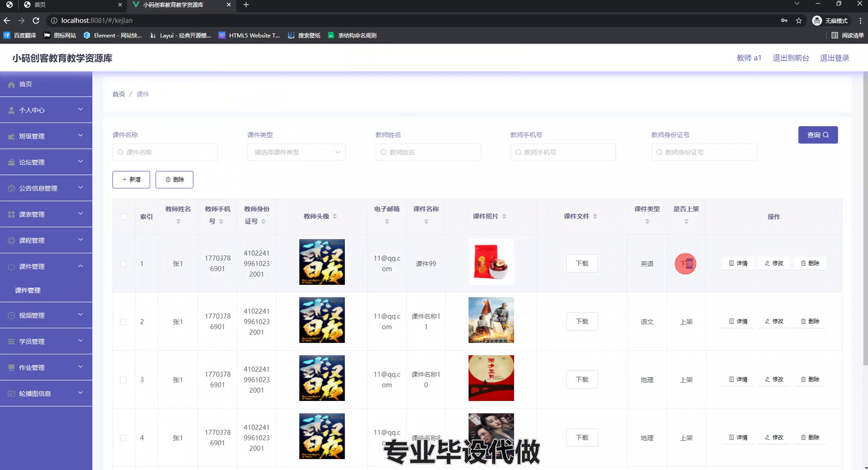868x470 pixels.
Task: Open the 百度翻译 bookmark
Action: [20, 35]
